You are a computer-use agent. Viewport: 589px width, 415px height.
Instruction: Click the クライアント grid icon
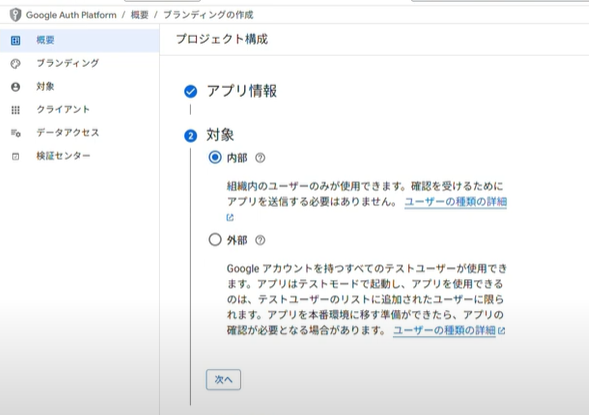click(15, 110)
